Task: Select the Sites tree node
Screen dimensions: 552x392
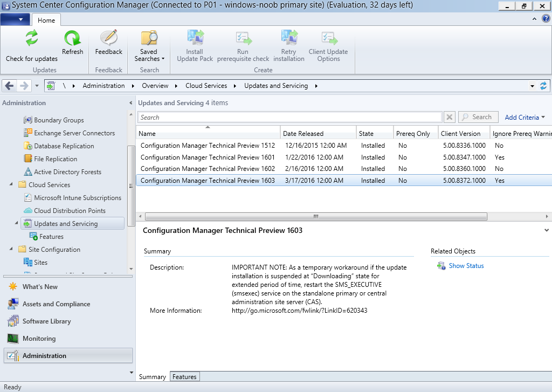Action: (40, 263)
